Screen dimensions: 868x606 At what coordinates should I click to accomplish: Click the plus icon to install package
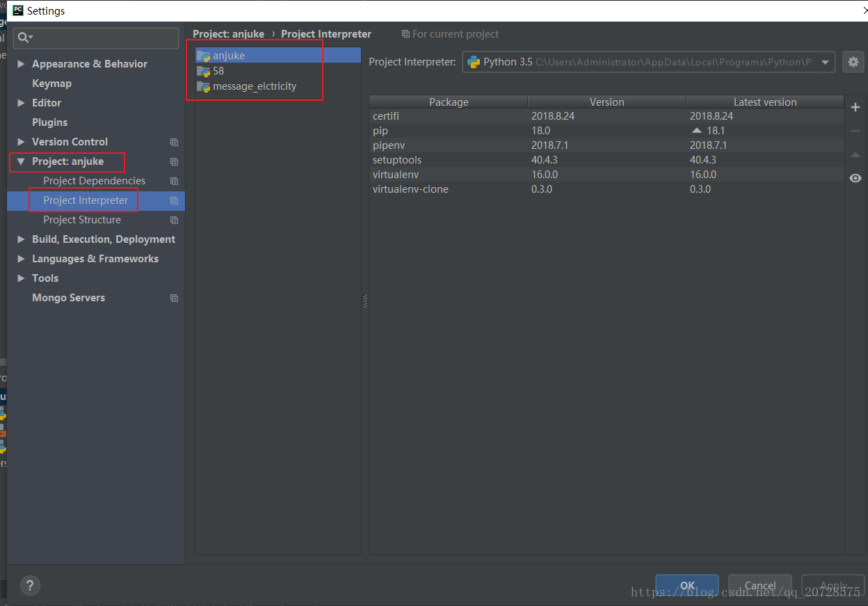pos(855,107)
